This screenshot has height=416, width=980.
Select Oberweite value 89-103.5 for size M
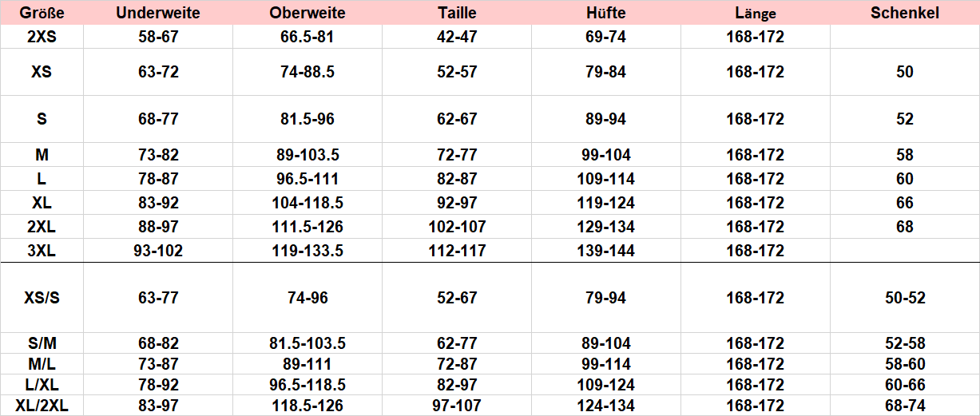tap(307, 155)
